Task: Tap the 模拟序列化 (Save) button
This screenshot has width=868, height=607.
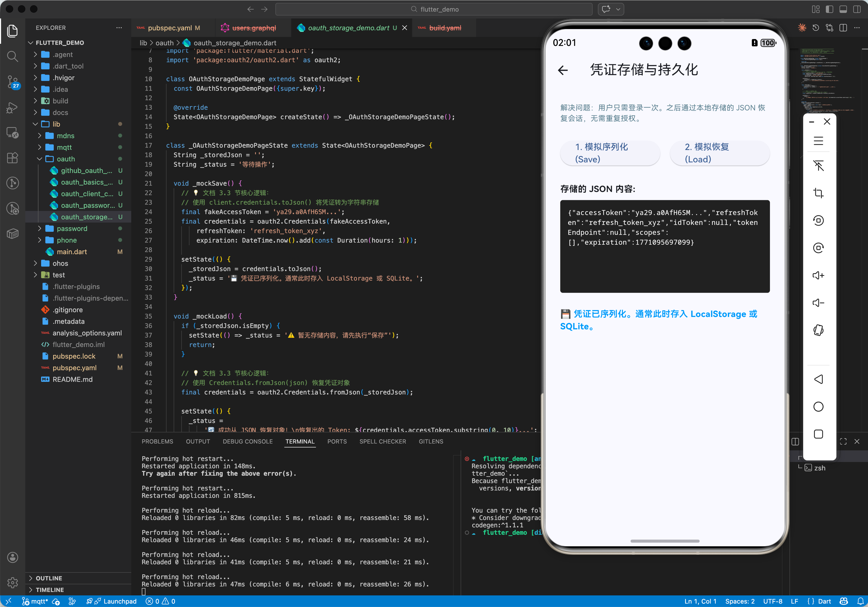Action: tap(610, 153)
